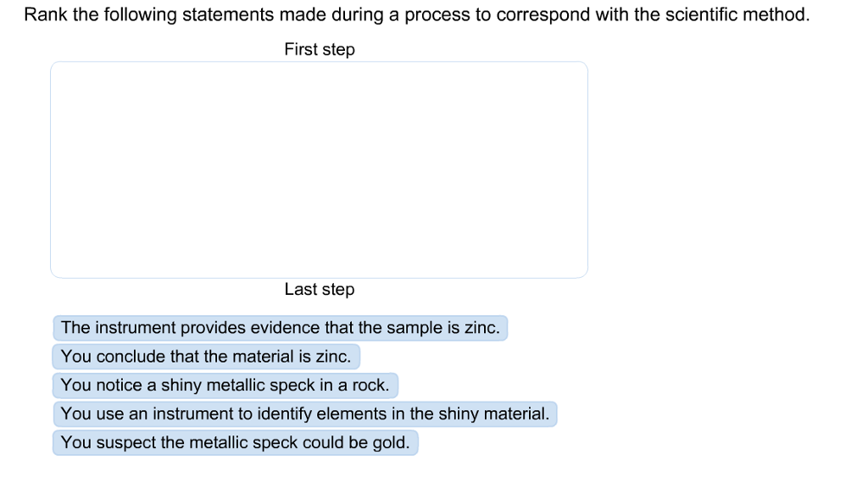Screen dimensions: 868x488
Task: Pick the "You use an instrument to identify elements" statement
Action: click(x=304, y=414)
